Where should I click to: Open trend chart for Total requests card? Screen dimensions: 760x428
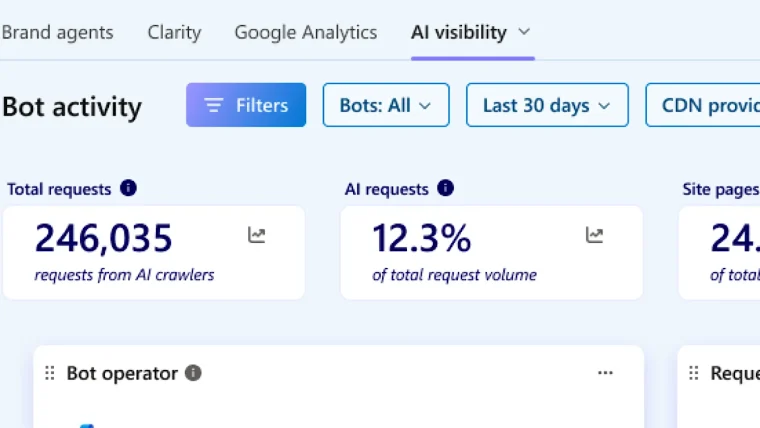pyautogui.click(x=256, y=235)
